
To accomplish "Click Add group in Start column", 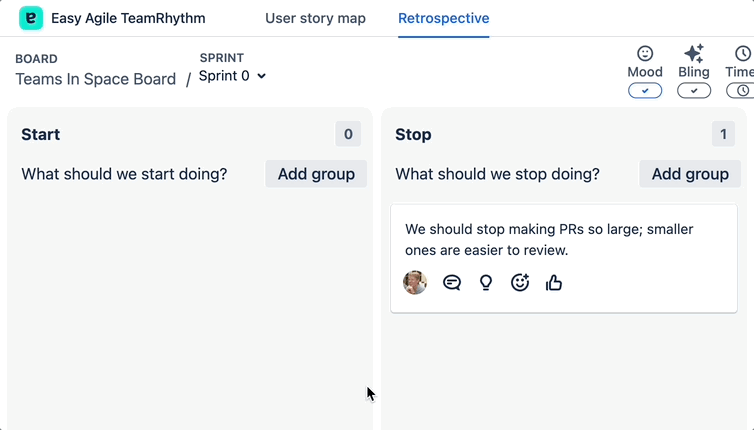I will coord(316,174).
